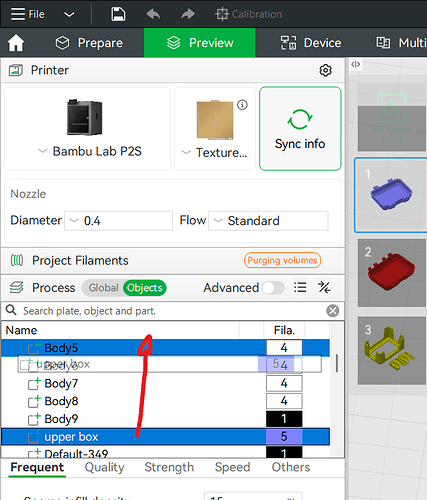Clear the search field with X icon
The image size is (427, 500).
coord(333,311)
